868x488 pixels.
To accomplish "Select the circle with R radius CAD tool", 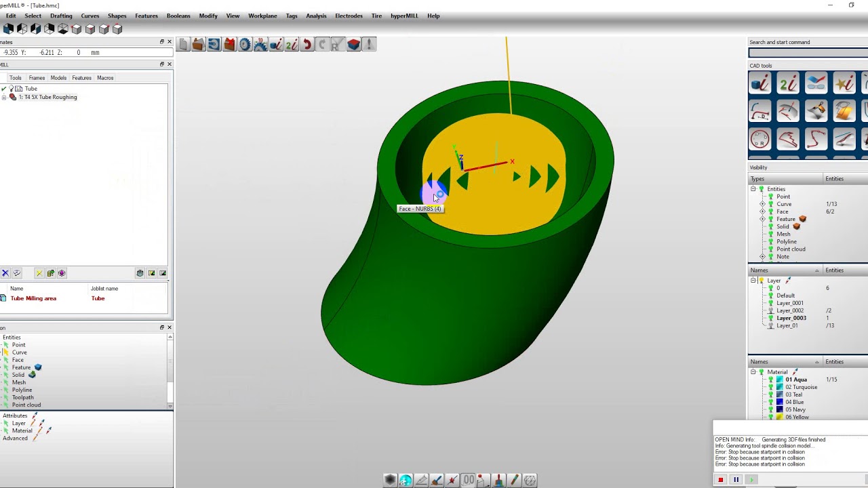I will point(760,139).
